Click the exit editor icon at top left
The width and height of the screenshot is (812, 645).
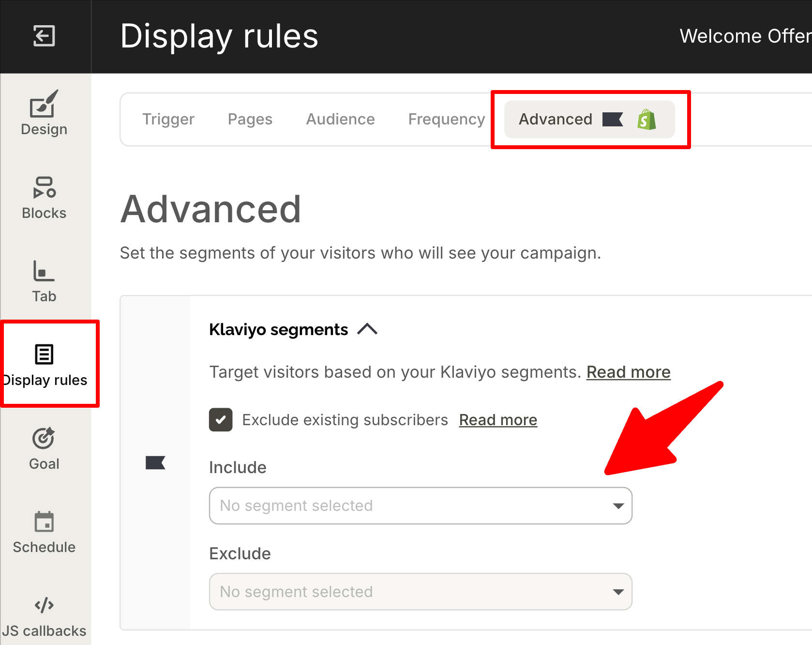[44, 36]
